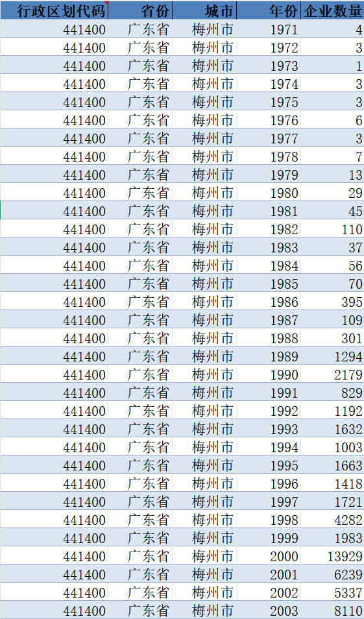Select the enterprise count cell 2179

[x=332, y=374]
